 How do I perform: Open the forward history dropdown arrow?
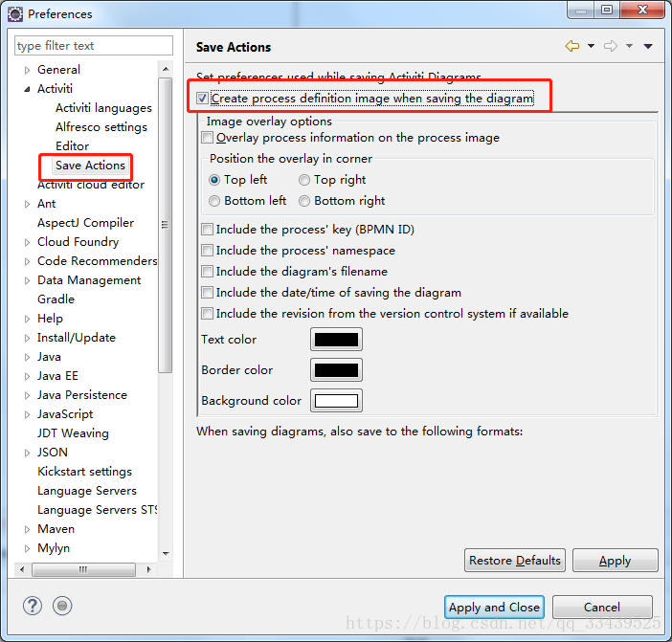[629, 46]
